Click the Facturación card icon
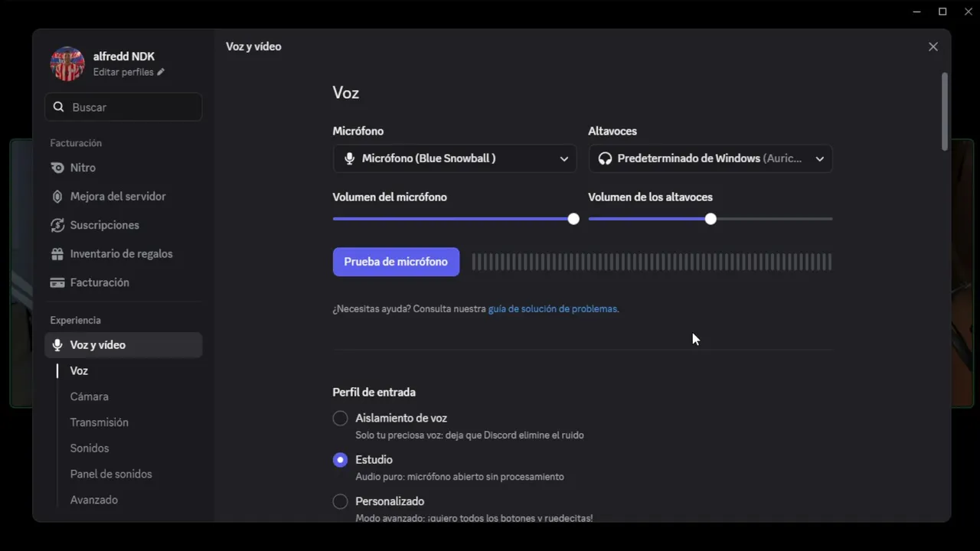The image size is (980, 551). coord(57,282)
